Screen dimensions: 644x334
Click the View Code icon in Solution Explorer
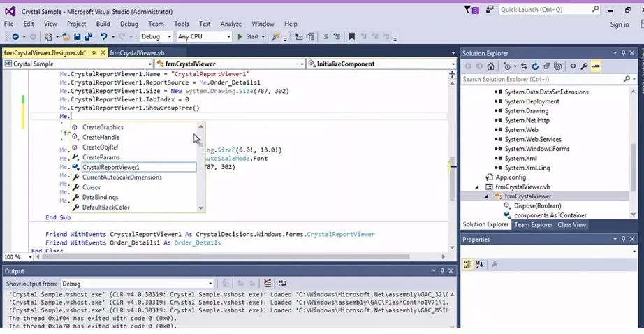pos(573,66)
